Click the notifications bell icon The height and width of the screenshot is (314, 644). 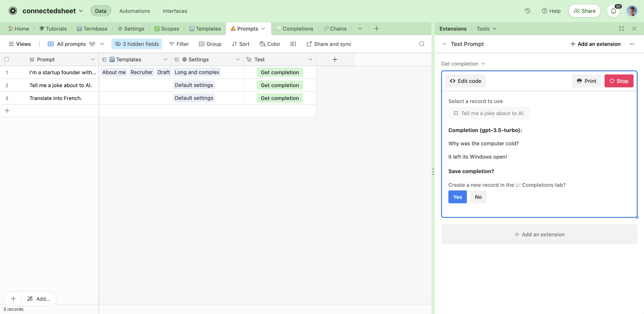tap(613, 11)
